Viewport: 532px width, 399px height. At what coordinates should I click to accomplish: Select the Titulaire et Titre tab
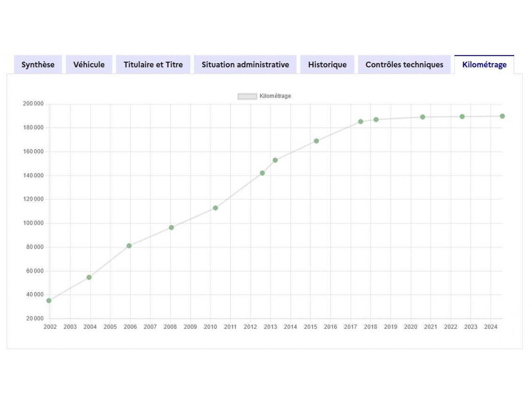[153, 64]
